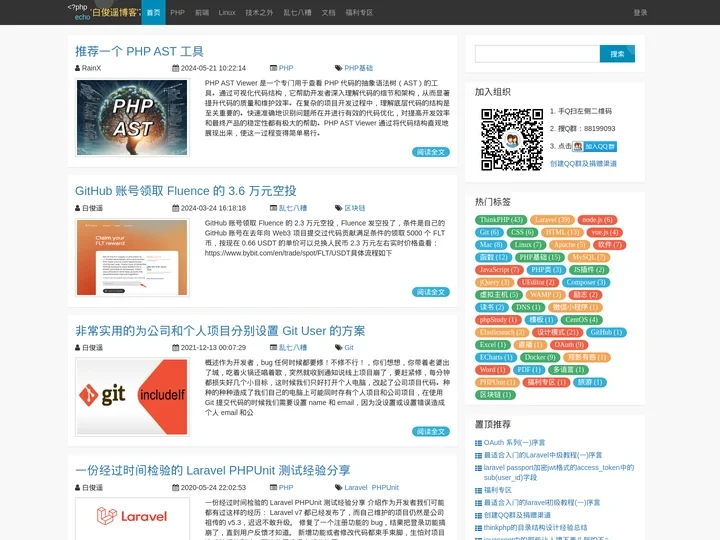Select the node.js (6) tag

[597, 220]
